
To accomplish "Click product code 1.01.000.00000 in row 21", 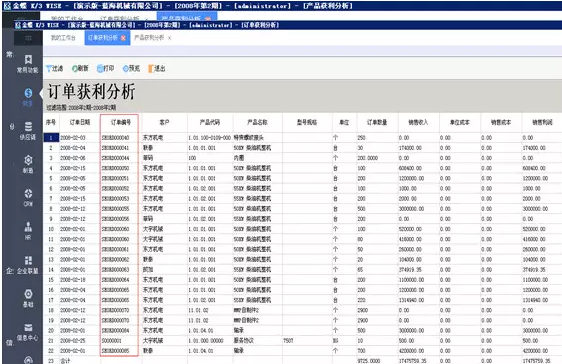I will 206,341.
